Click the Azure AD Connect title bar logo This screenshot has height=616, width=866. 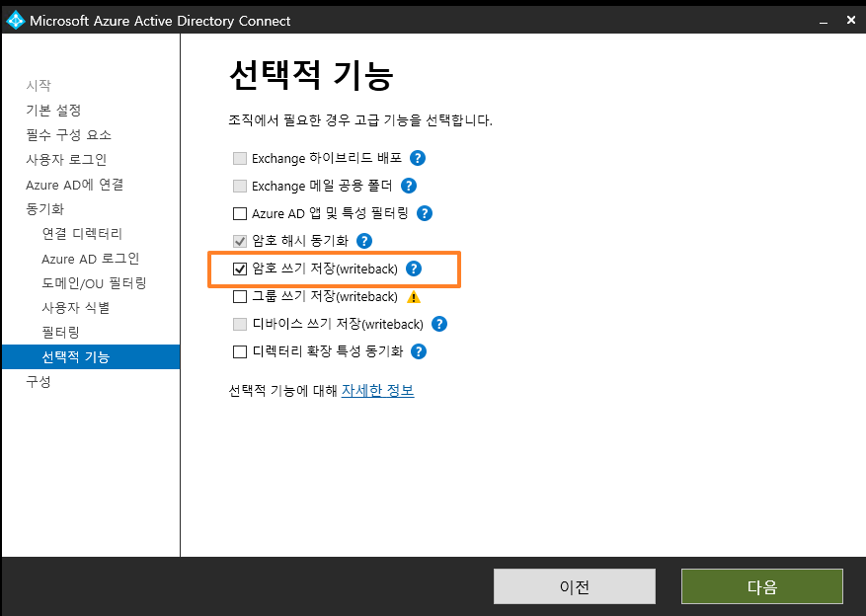15,21
